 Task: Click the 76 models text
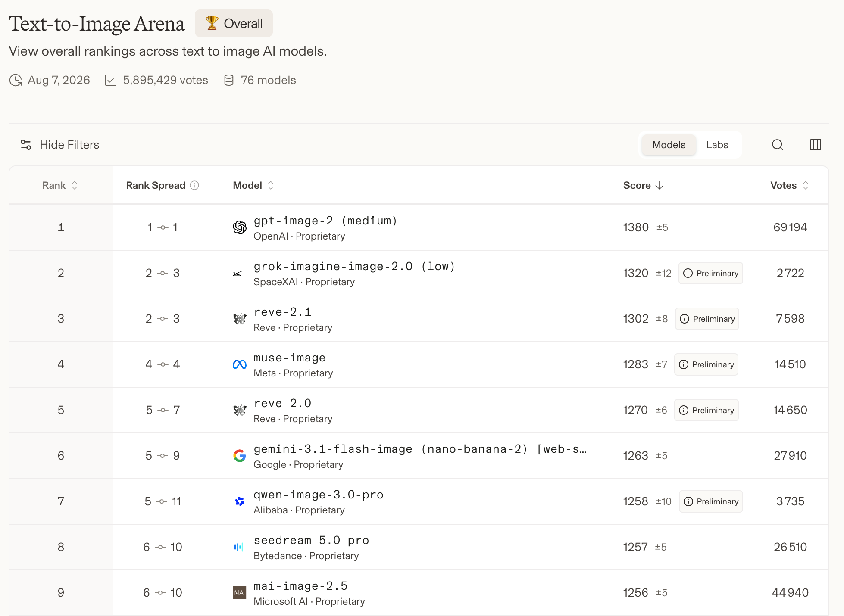pos(268,80)
